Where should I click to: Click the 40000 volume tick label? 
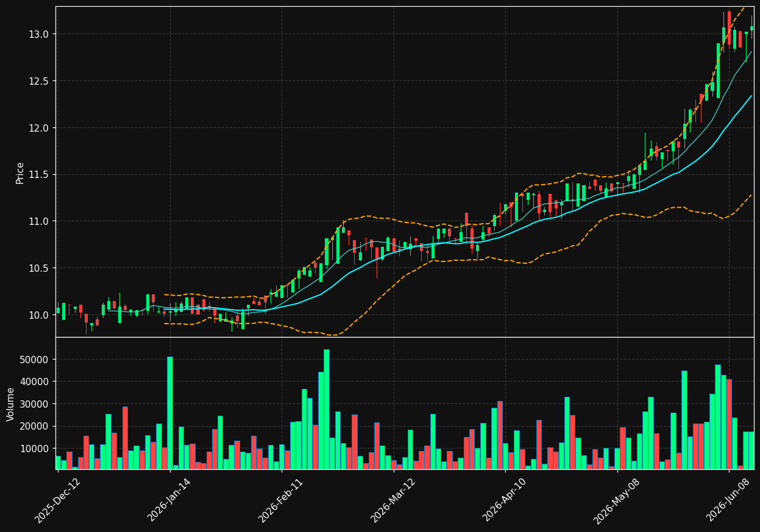[35, 381]
